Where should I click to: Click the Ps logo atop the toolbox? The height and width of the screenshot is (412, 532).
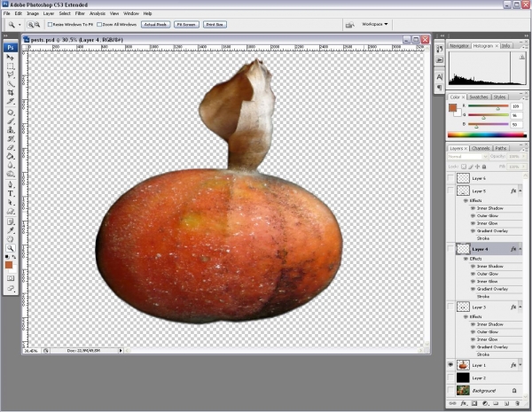click(11, 48)
